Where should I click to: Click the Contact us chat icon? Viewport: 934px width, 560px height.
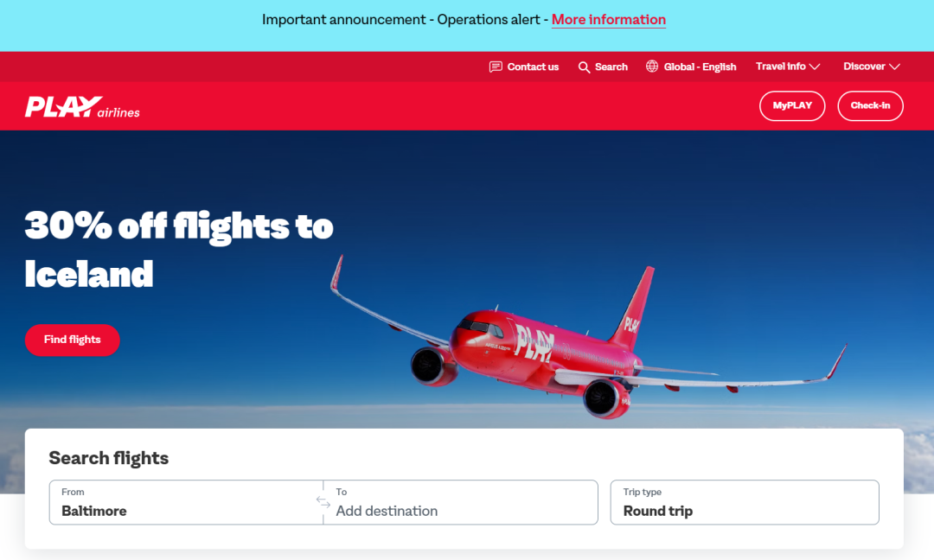[496, 67]
